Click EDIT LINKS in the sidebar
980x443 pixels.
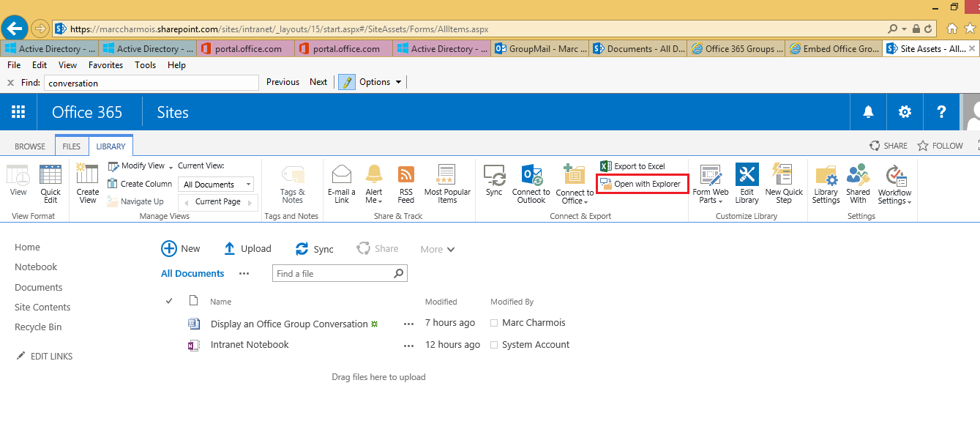coord(45,356)
